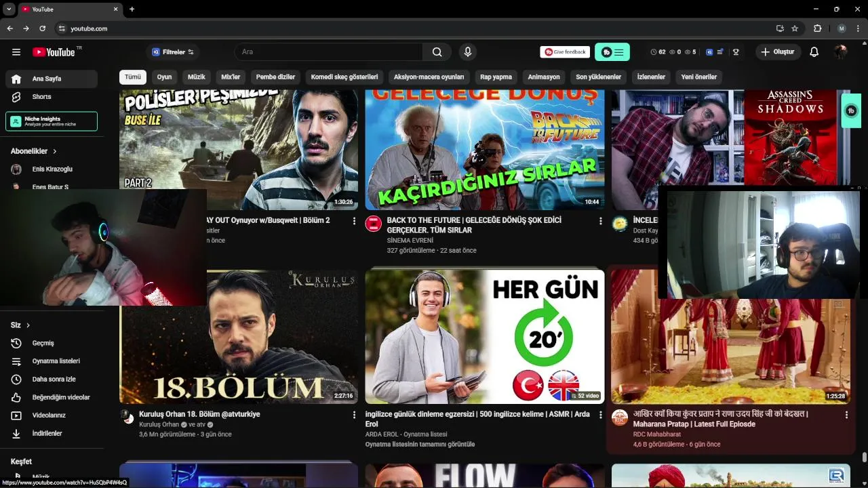Open a new browser tab

(132, 9)
